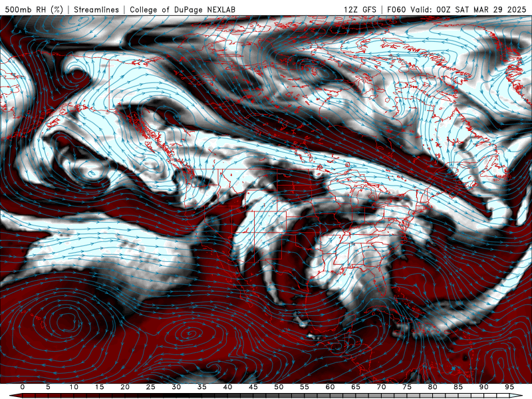This screenshot has height=399, width=532.
Task: Click the '45' label on RH scale
Action: click(x=253, y=387)
